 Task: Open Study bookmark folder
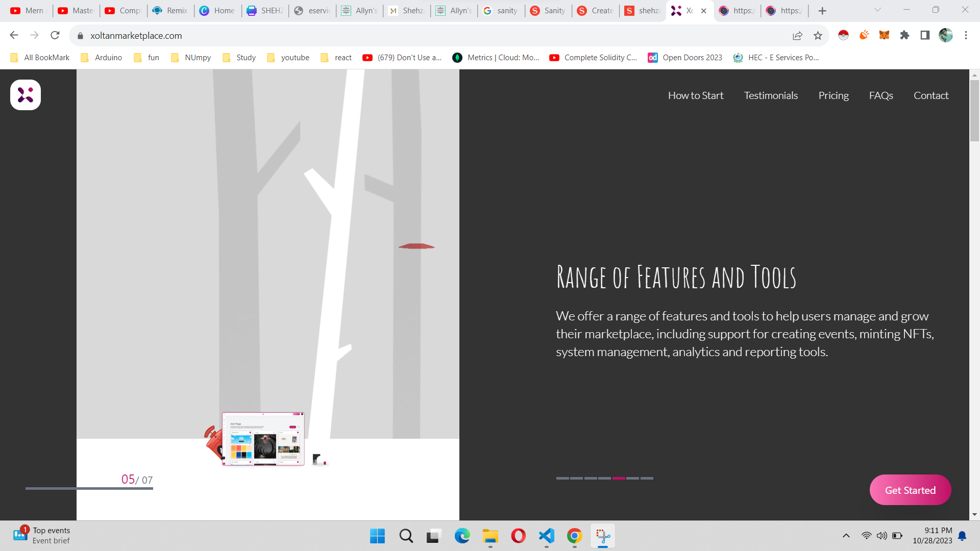point(239,58)
